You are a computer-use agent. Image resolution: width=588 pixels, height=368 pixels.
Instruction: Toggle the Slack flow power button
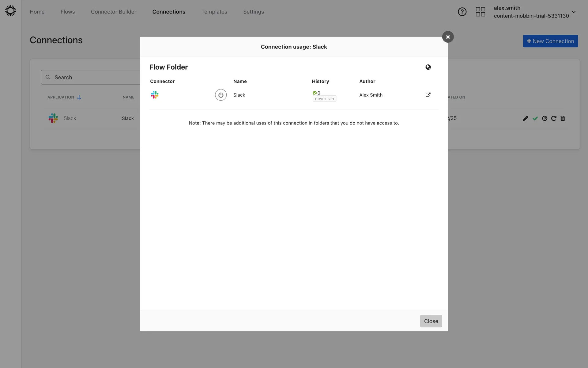[221, 95]
